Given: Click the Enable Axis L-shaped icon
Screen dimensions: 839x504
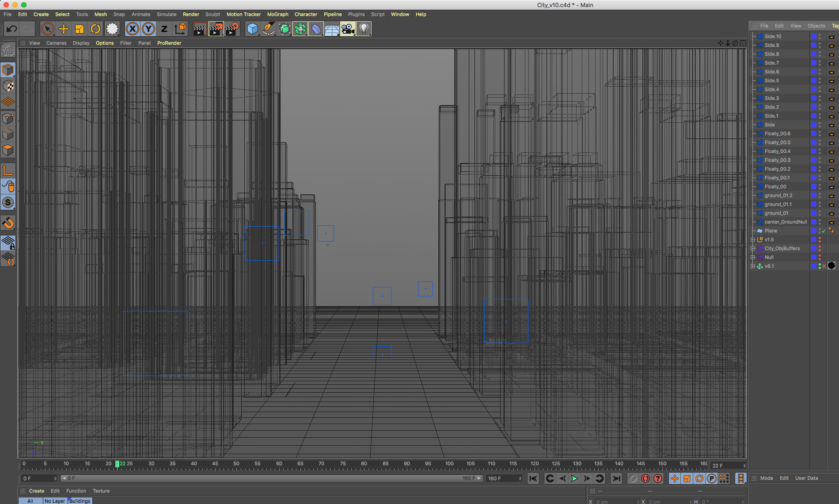Looking at the screenshot, I should (x=8, y=171).
